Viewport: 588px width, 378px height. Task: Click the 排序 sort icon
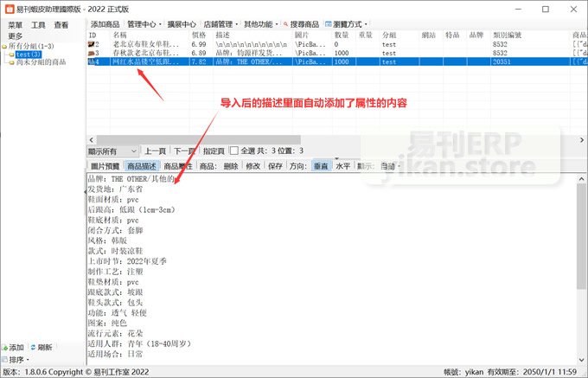coord(5,360)
